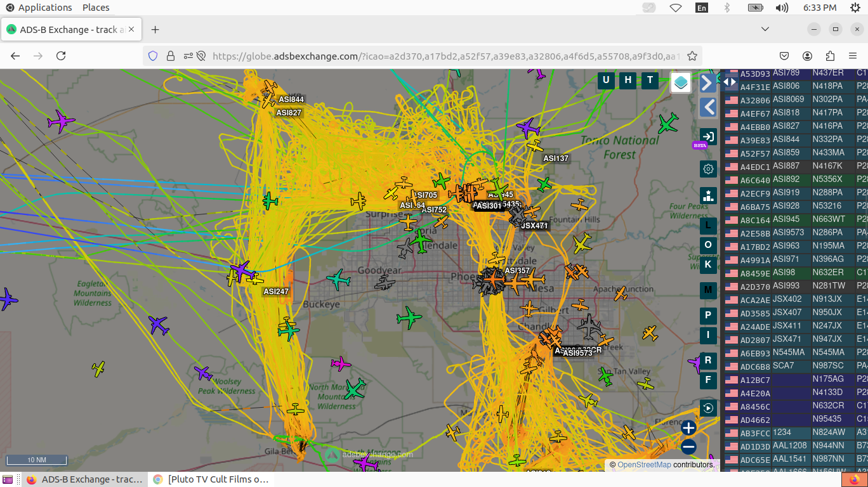Toggle the L labels button
The image size is (868, 487).
708,225
